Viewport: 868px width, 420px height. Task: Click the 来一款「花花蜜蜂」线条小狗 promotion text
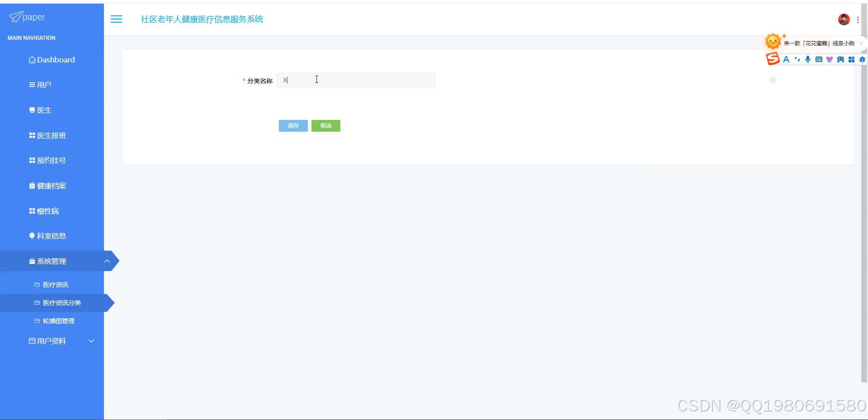(x=819, y=43)
